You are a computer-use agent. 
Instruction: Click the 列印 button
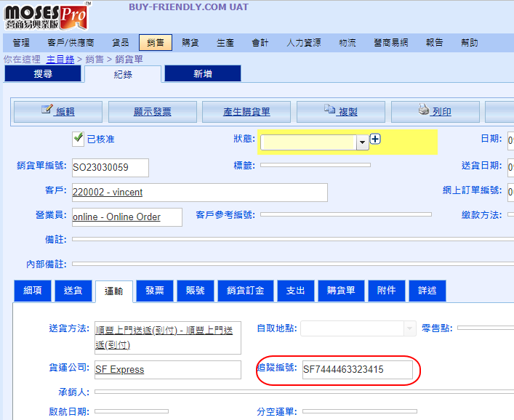(435, 112)
